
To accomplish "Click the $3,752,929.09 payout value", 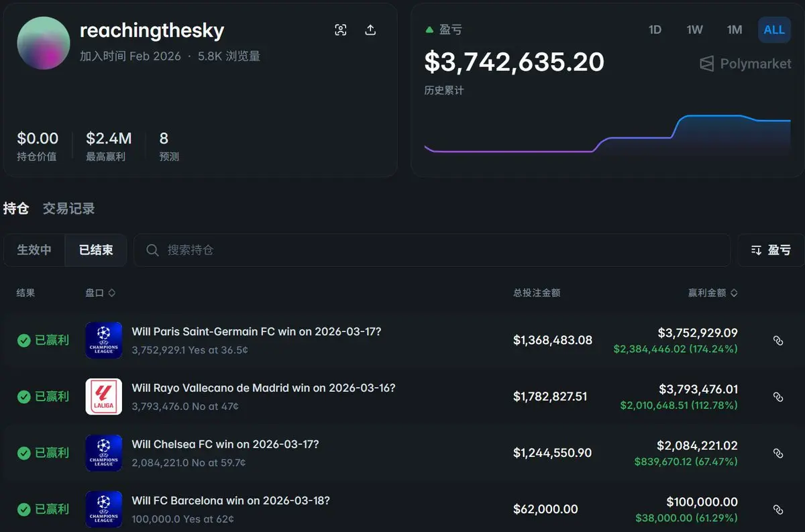I will (698, 333).
